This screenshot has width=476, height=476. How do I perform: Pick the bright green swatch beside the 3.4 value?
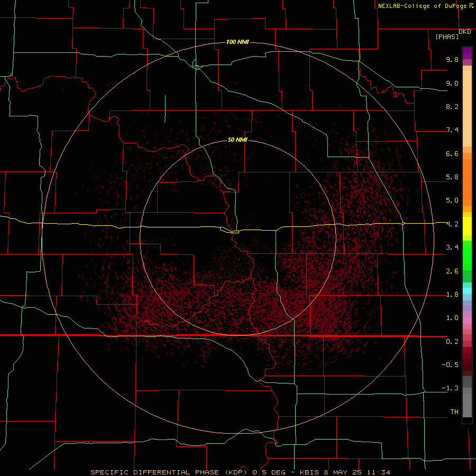(x=467, y=255)
